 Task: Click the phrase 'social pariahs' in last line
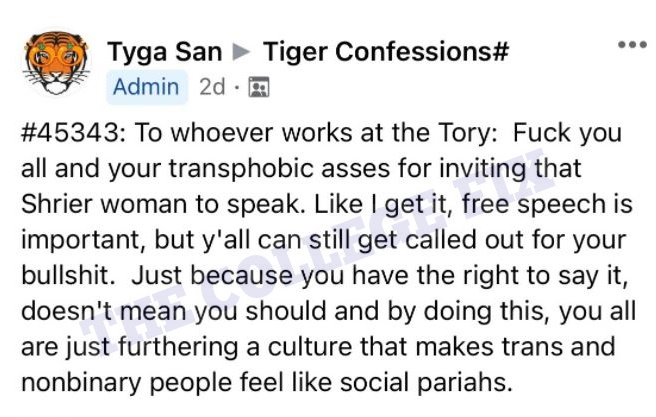[426, 383]
